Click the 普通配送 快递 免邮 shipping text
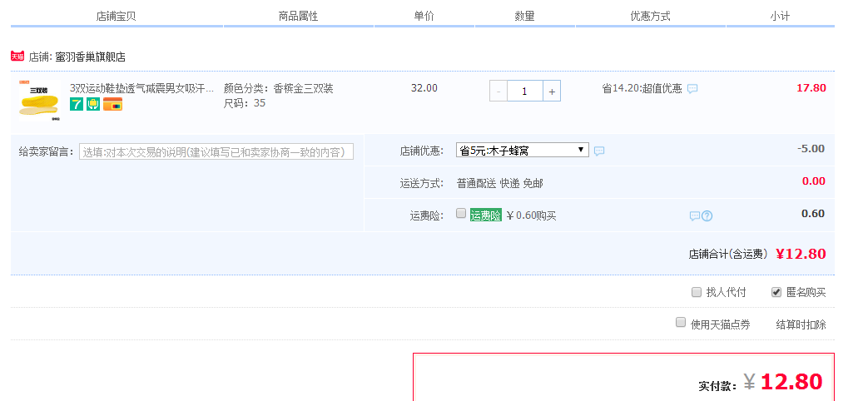The width and height of the screenshot is (868, 401). [x=500, y=183]
